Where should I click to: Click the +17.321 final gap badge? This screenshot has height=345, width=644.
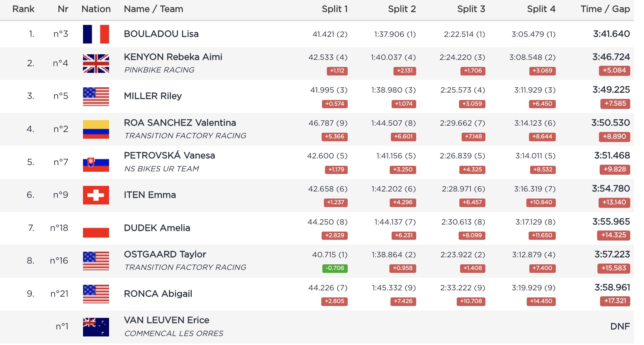615,301
